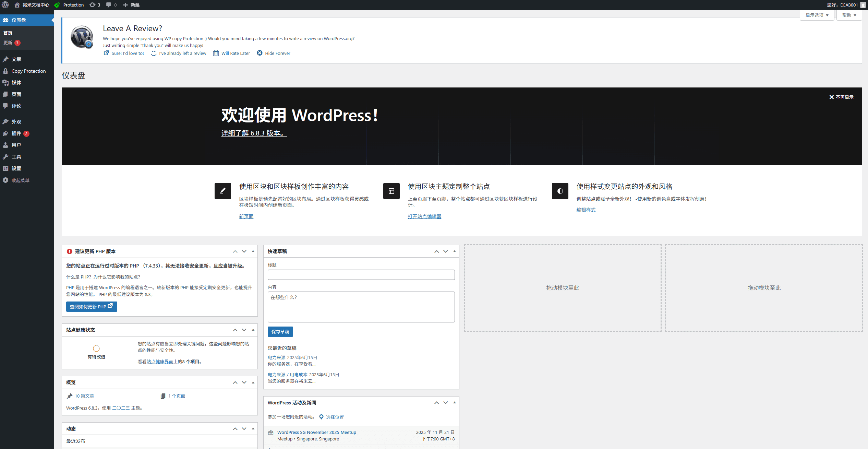Toggle the 站点健康状态 panel collapse triangle
The width and height of the screenshot is (868, 449).
[253, 330]
